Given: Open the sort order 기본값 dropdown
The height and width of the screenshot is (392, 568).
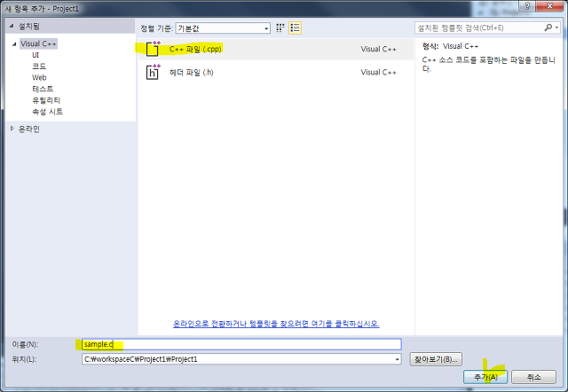Looking at the screenshot, I should click(223, 28).
